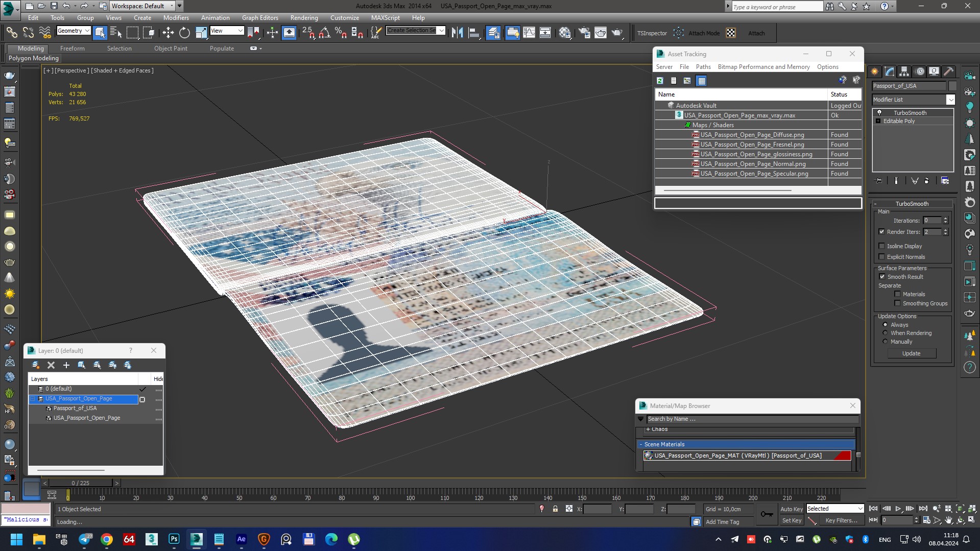The height and width of the screenshot is (551, 980).
Task: Click the time slider 0 / 225 handle
Action: (x=81, y=483)
